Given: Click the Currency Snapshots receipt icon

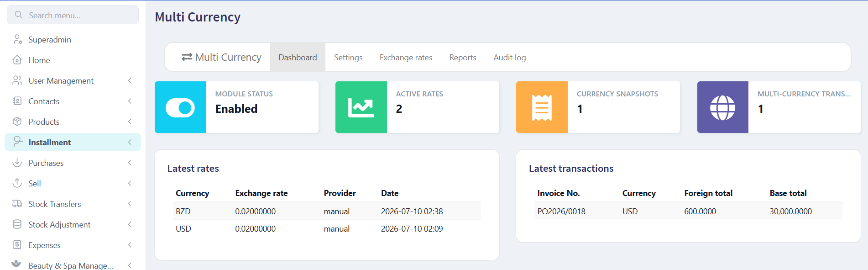Looking at the screenshot, I should (x=542, y=108).
